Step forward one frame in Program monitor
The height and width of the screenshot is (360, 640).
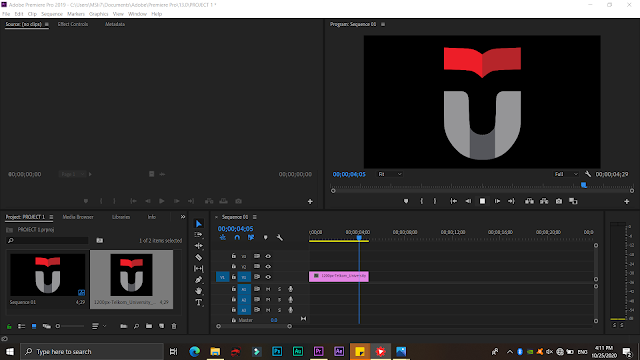point(497,201)
